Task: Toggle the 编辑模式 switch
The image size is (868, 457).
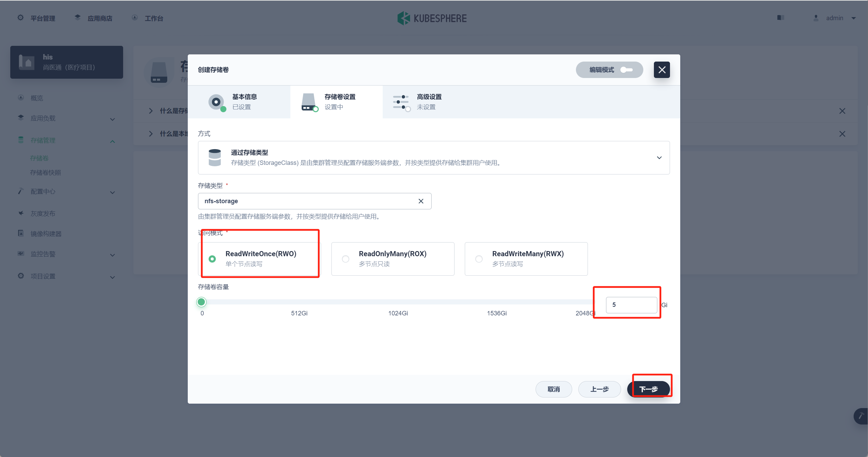Action: pos(627,70)
